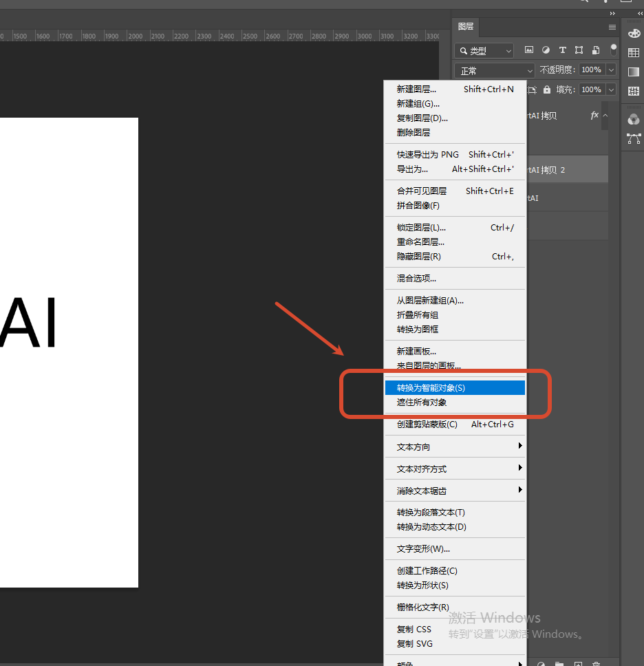
Task: Choose 折叠所有组 menu item
Action: point(455,315)
